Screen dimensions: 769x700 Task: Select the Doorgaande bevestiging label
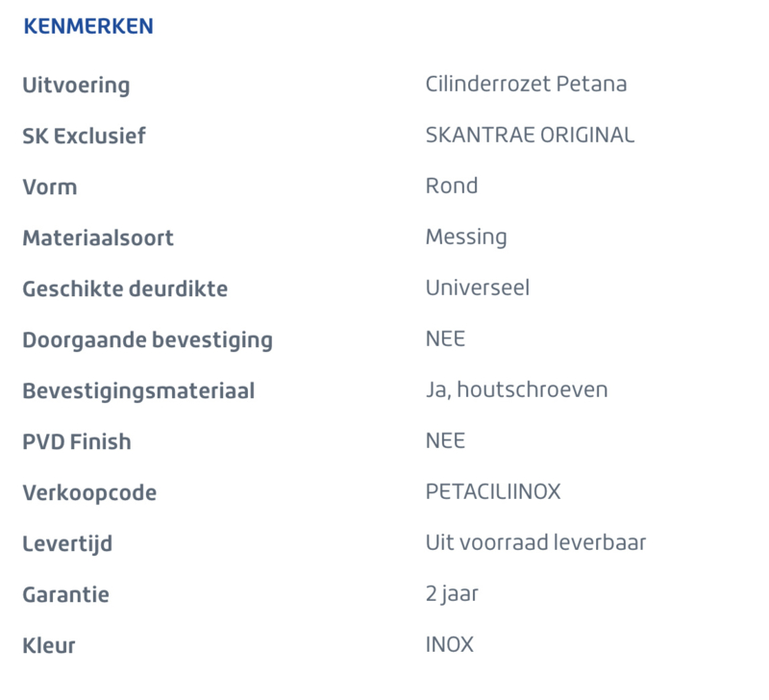pyautogui.click(x=148, y=341)
